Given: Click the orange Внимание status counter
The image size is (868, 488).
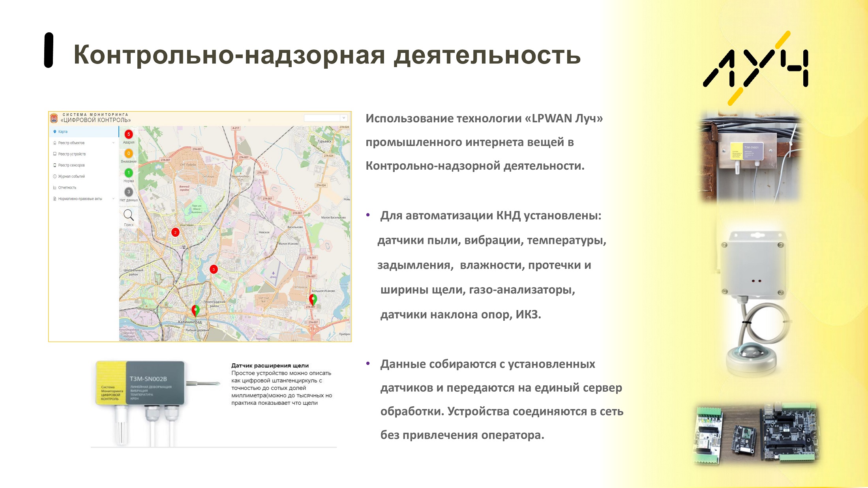Looking at the screenshot, I should tap(129, 153).
